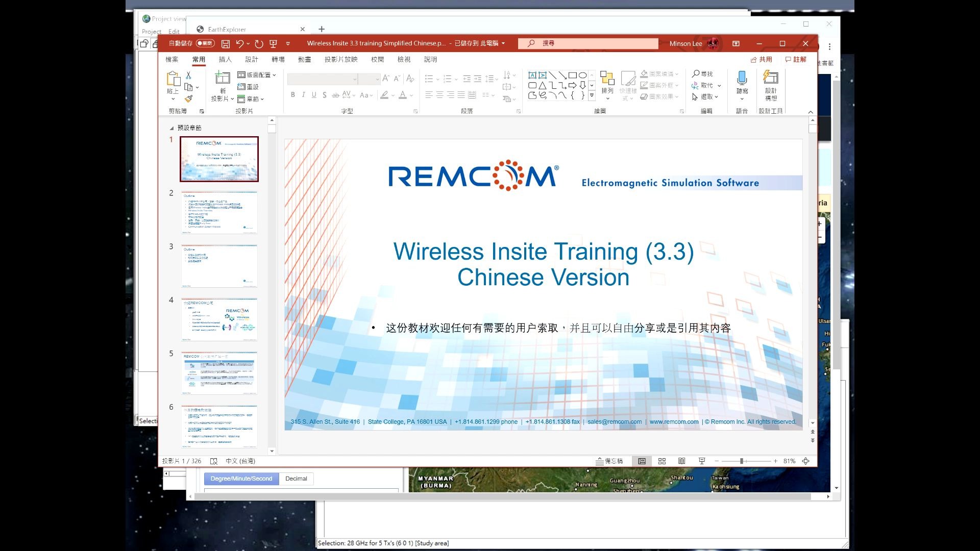
Task: Switch to the Decimal tab
Action: [x=296, y=479]
